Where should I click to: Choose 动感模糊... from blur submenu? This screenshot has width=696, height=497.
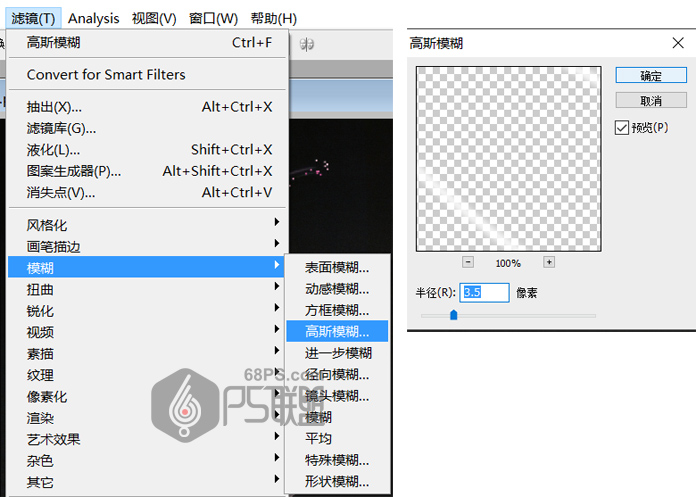pyautogui.click(x=337, y=289)
